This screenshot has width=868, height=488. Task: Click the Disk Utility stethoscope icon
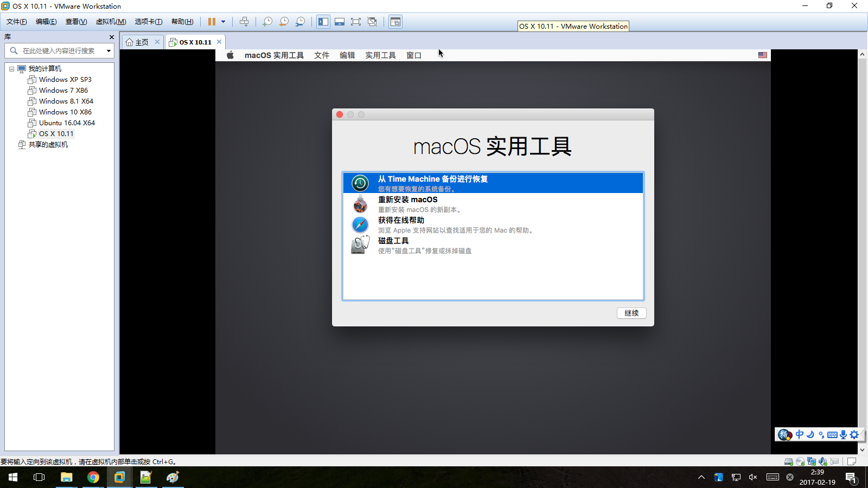[x=360, y=245]
